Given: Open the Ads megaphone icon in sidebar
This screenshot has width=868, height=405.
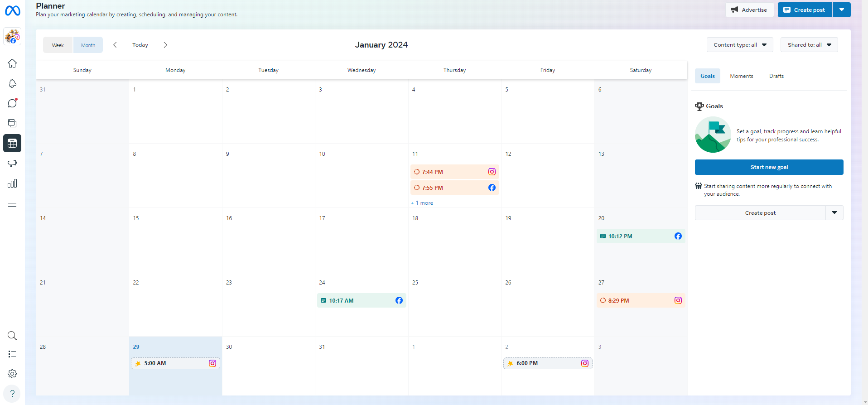Looking at the screenshot, I should (x=12, y=163).
